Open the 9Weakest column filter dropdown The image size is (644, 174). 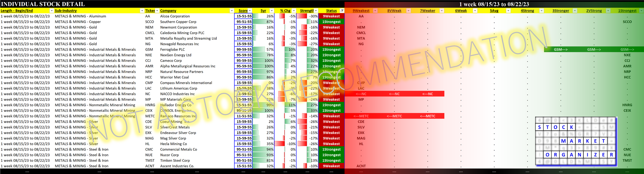coord(375,11)
